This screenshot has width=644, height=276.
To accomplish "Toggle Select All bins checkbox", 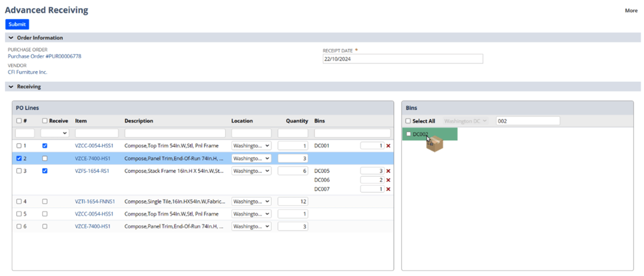I will (x=408, y=121).
